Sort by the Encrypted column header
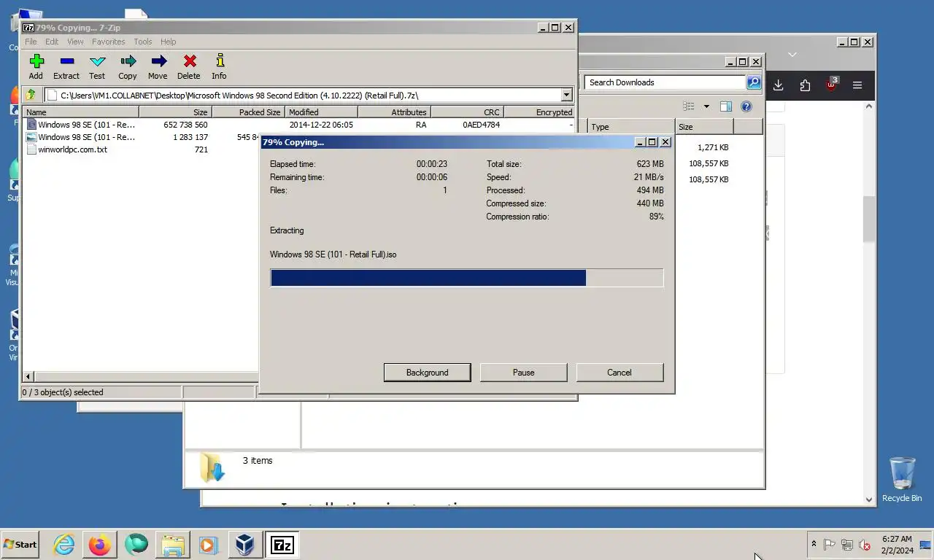 pos(539,112)
